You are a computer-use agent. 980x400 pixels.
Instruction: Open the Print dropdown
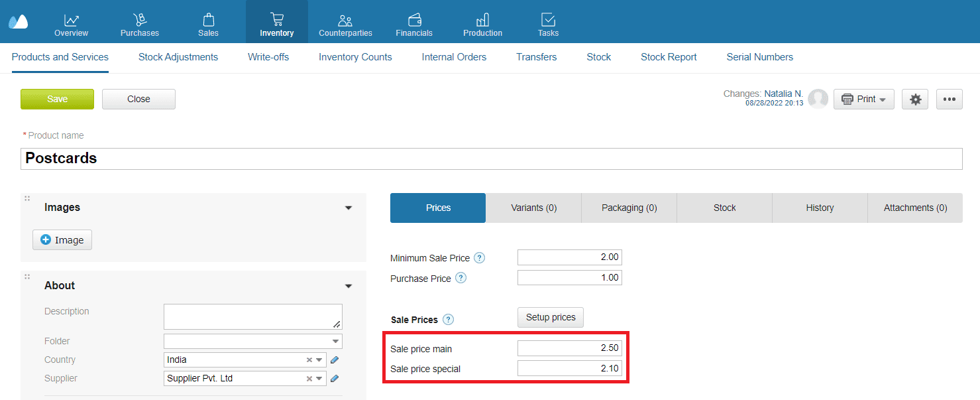click(863, 98)
